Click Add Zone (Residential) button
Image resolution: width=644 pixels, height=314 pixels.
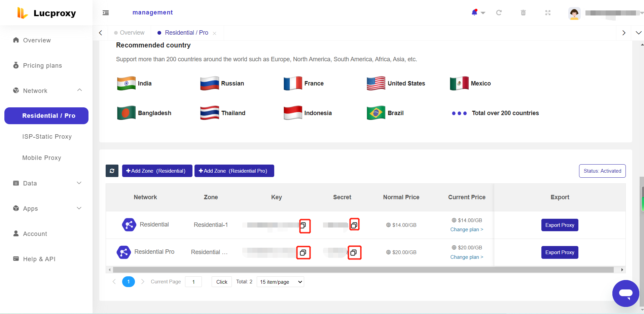point(157,171)
